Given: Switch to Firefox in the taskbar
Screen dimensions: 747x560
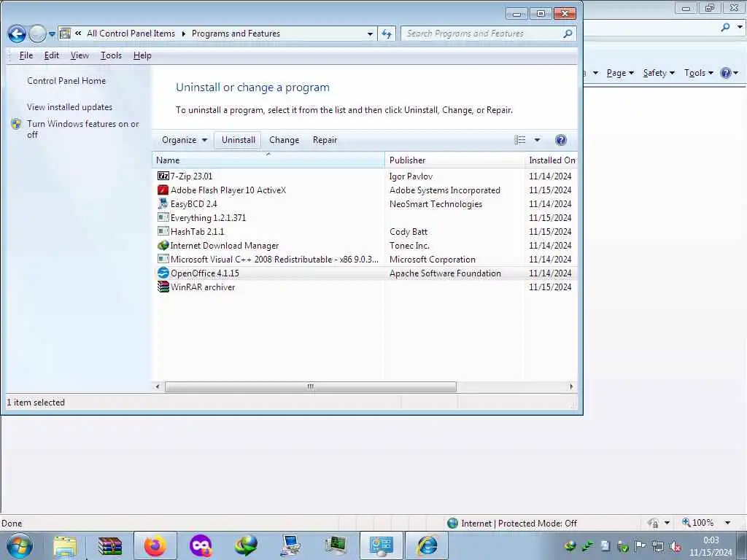Looking at the screenshot, I should [155, 545].
